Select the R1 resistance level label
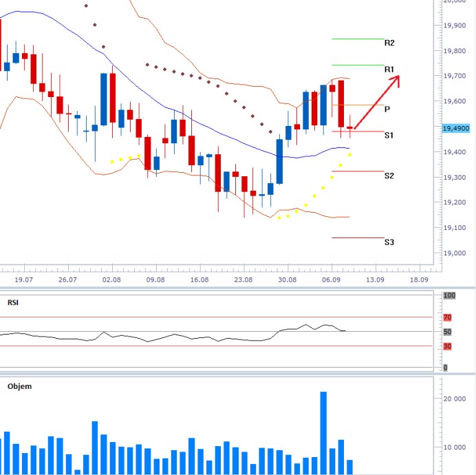 [389, 70]
